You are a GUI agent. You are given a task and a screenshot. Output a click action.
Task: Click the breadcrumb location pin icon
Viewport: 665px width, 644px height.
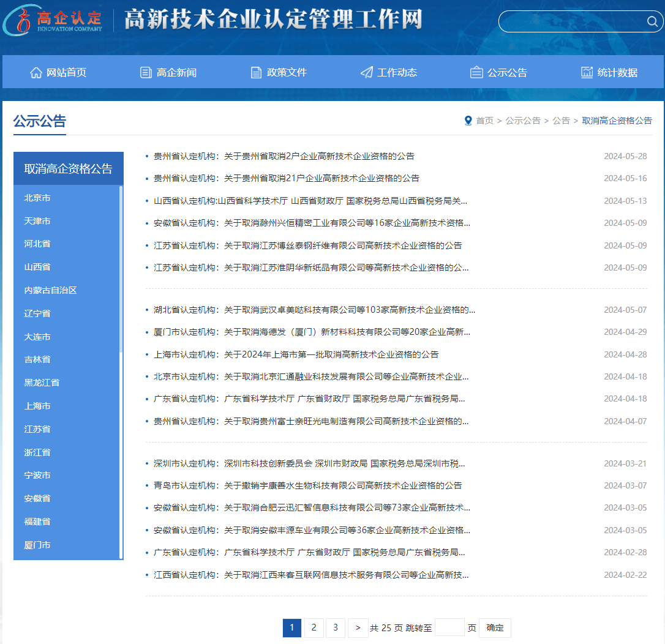468,121
